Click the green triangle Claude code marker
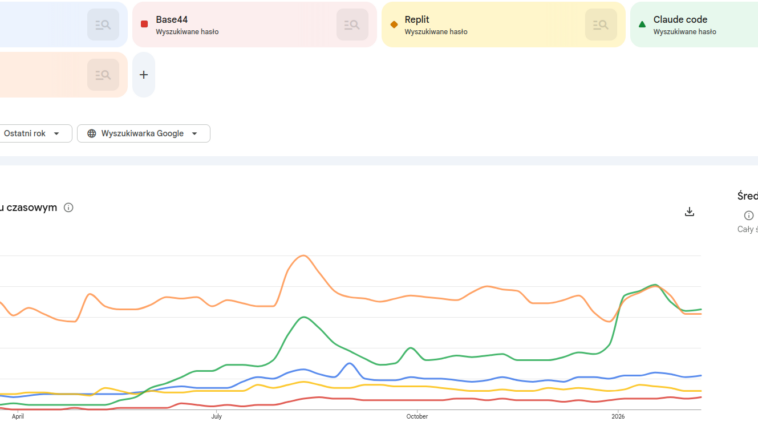 pos(642,23)
